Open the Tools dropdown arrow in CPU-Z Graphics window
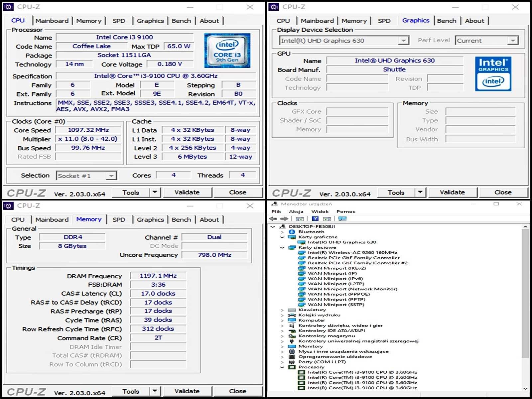This screenshot has height=399, width=532. [420, 192]
